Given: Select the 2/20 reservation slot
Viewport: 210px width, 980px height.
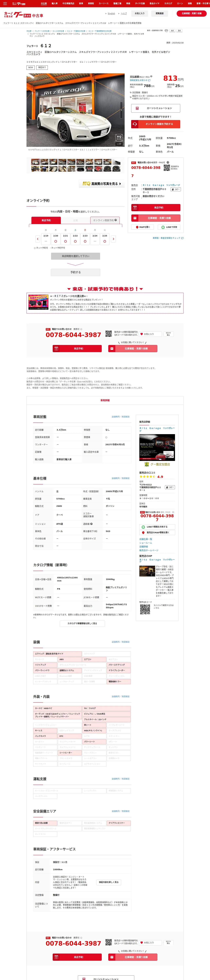Looking at the screenshot, I should pos(56,239).
